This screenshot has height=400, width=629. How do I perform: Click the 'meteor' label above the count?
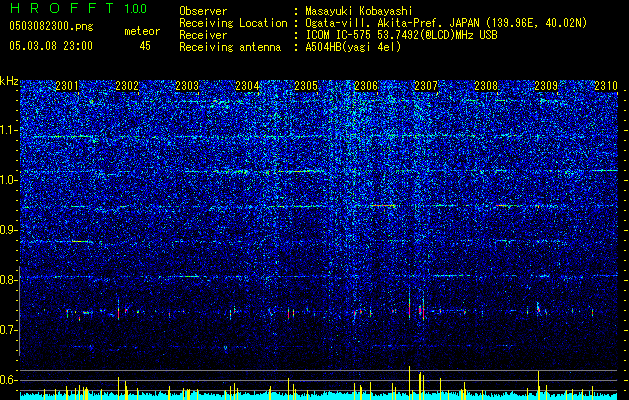[x=142, y=31]
